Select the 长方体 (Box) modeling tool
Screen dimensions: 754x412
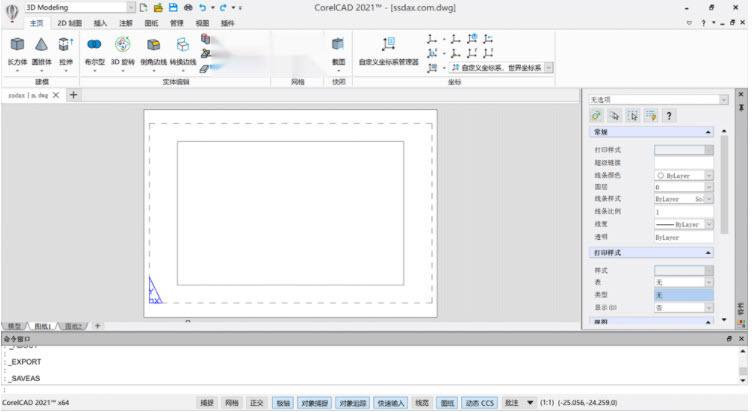[18, 47]
